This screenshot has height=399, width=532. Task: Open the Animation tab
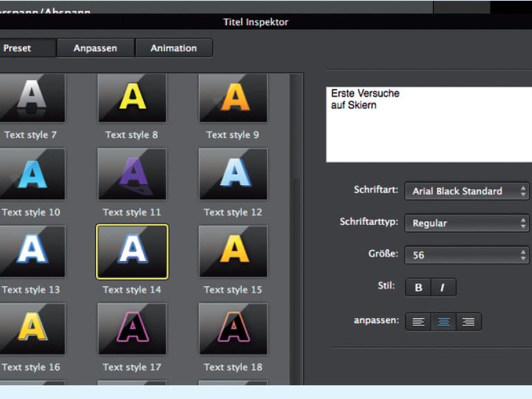point(173,48)
